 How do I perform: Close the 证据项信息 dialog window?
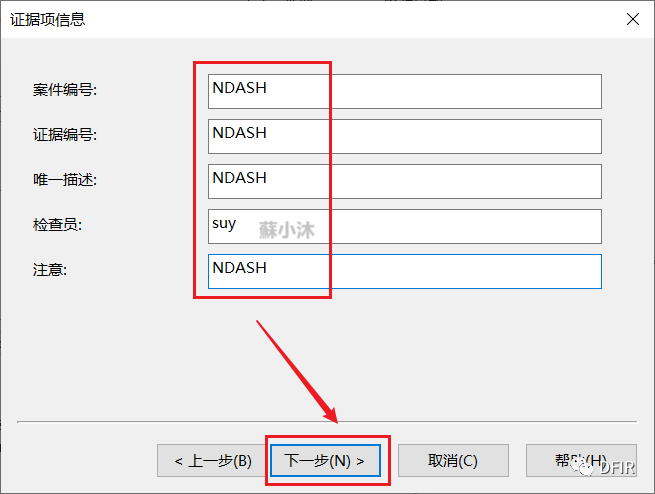632,19
